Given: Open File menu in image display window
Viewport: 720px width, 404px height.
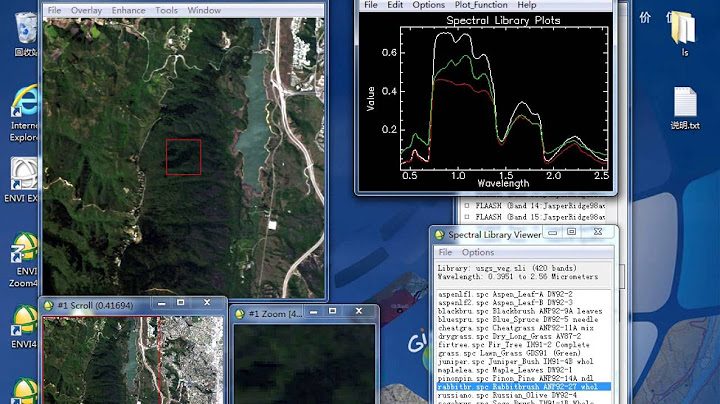Looking at the screenshot, I should click(54, 10).
